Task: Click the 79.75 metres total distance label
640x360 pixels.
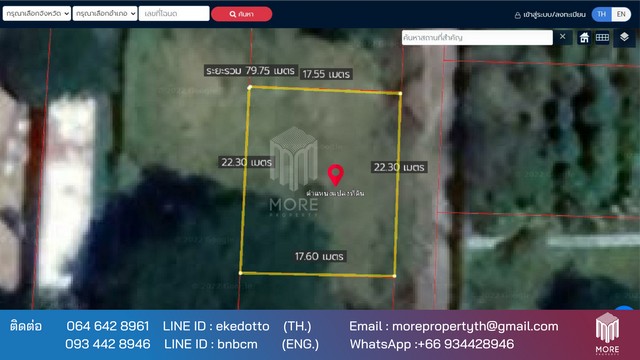Action: coord(250,71)
